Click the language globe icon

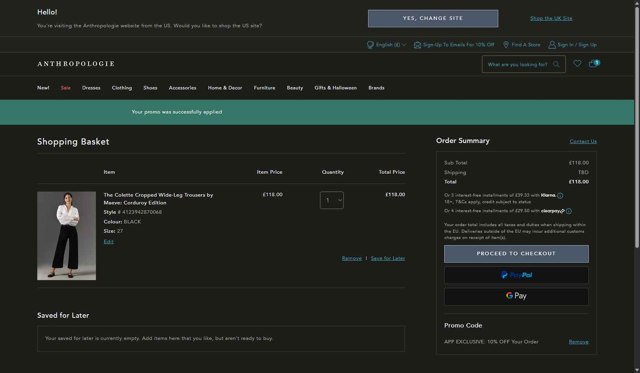coord(370,45)
